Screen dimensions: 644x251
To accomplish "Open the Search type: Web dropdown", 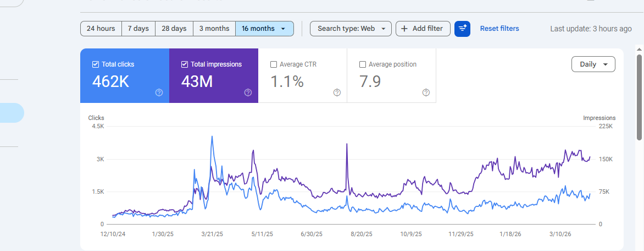I will 351,29.
